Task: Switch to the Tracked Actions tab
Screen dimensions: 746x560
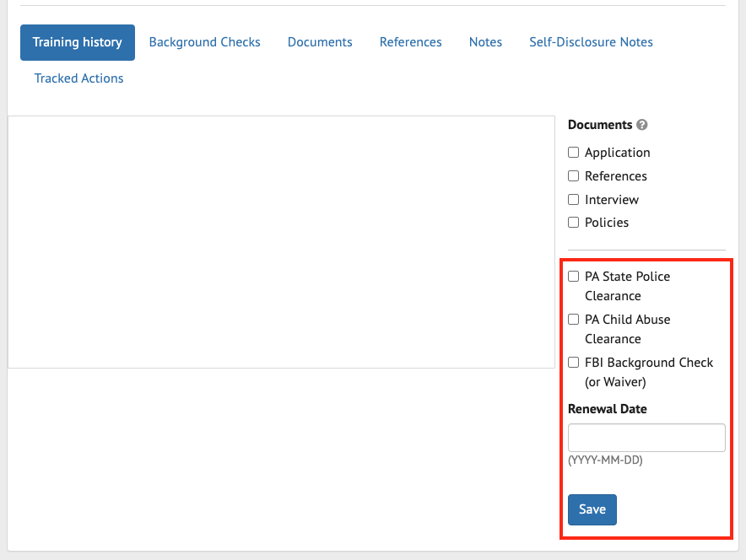Action: pos(78,78)
